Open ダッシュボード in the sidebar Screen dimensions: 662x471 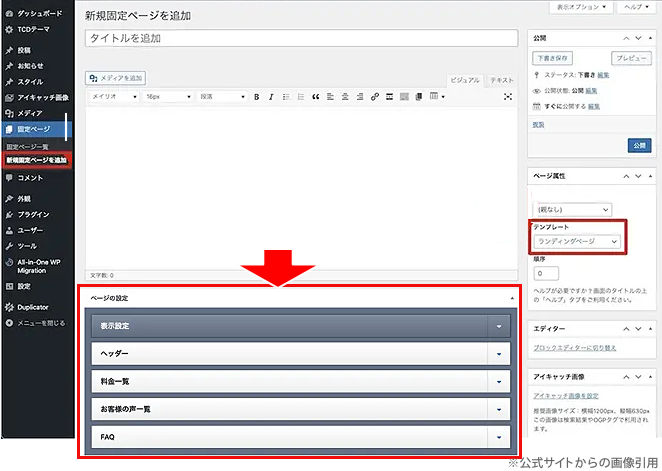click(x=38, y=15)
